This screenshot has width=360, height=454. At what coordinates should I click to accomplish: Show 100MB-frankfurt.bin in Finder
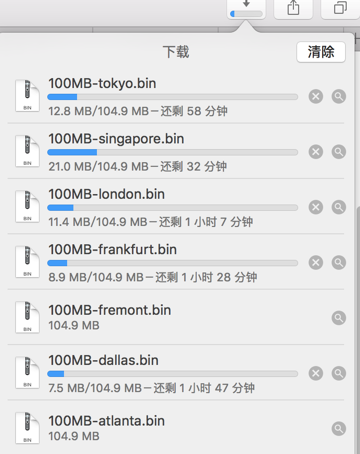coord(339,263)
